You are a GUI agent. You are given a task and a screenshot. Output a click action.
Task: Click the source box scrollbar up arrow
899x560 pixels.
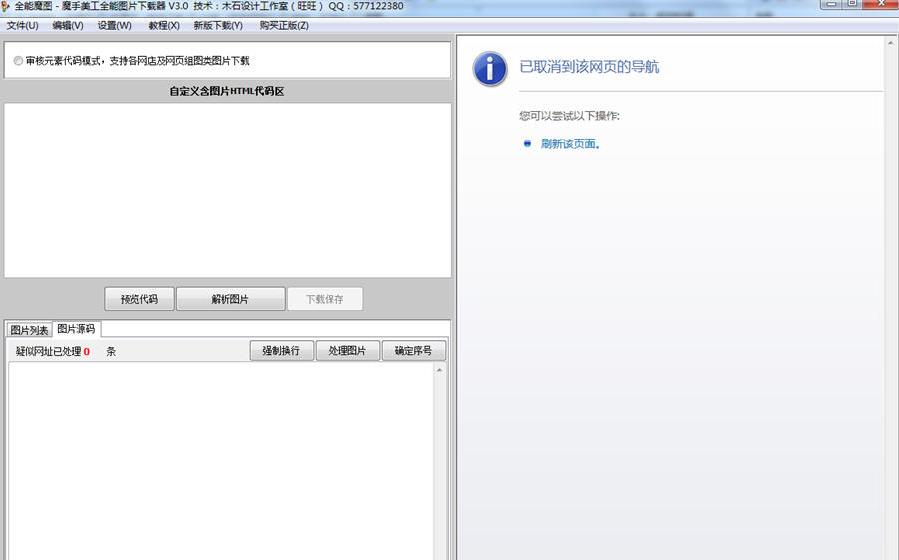coord(440,370)
